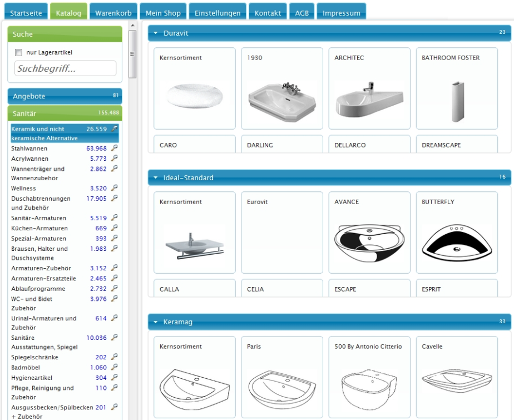514x420 pixels.
Task: Click the Suchbegriff search field
Action: click(65, 69)
